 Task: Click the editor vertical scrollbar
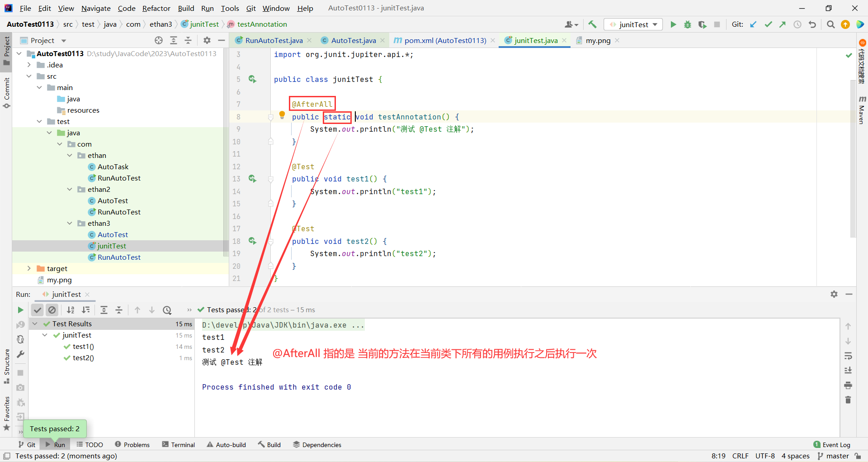pyautogui.click(x=853, y=158)
